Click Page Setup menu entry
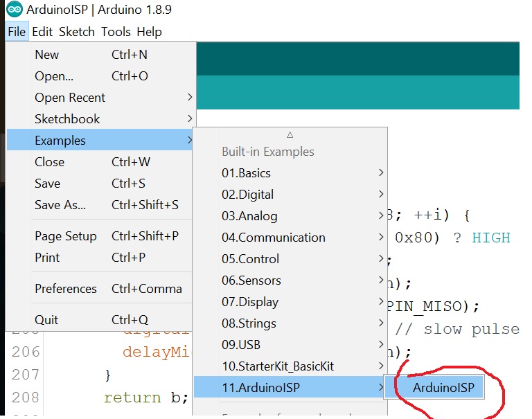The image size is (532, 419). 66,236
